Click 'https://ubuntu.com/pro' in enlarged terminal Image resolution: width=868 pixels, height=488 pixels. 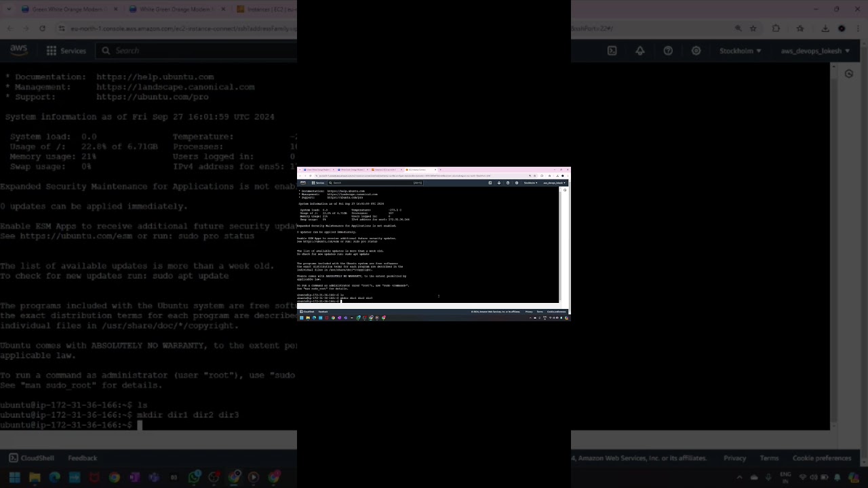pyautogui.click(x=152, y=97)
